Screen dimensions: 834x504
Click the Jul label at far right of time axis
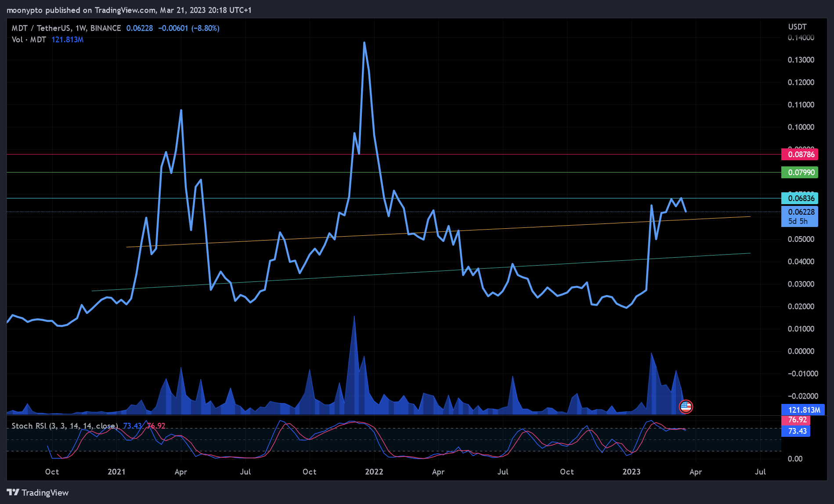pyautogui.click(x=760, y=472)
